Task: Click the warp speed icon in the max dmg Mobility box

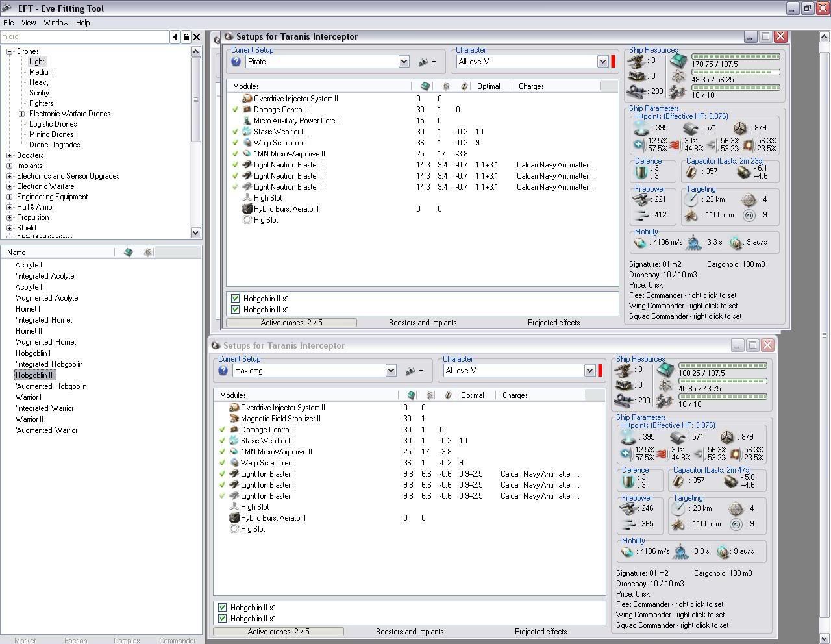Action: tap(723, 552)
